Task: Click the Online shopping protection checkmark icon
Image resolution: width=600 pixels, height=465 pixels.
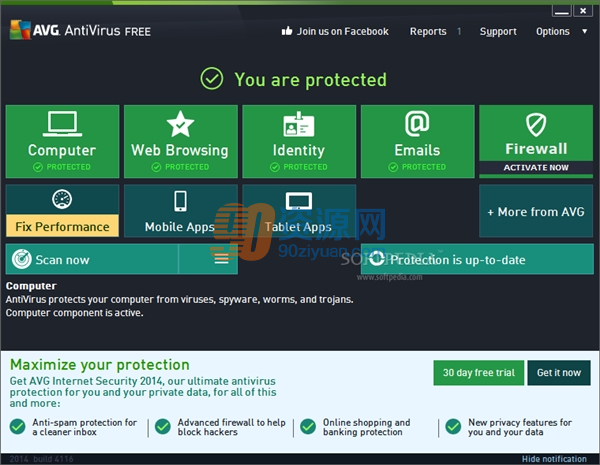Action: pos(308,426)
